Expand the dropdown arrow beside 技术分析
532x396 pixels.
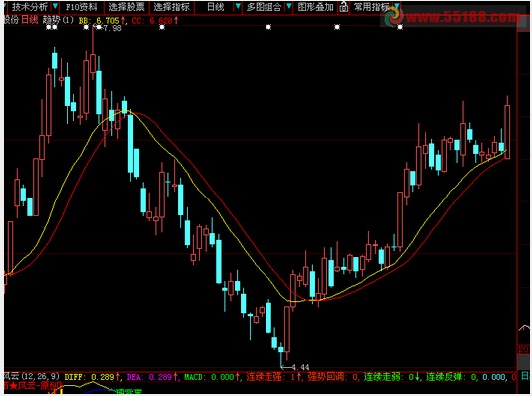pos(55,6)
